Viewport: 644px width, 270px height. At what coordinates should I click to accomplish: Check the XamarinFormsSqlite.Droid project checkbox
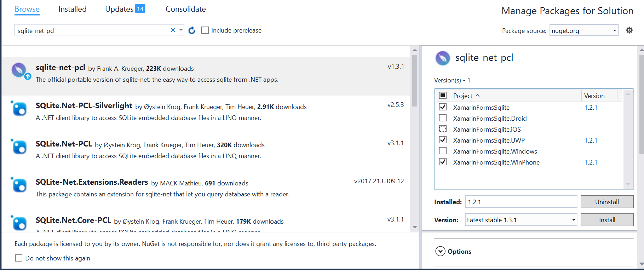tap(443, 118)
